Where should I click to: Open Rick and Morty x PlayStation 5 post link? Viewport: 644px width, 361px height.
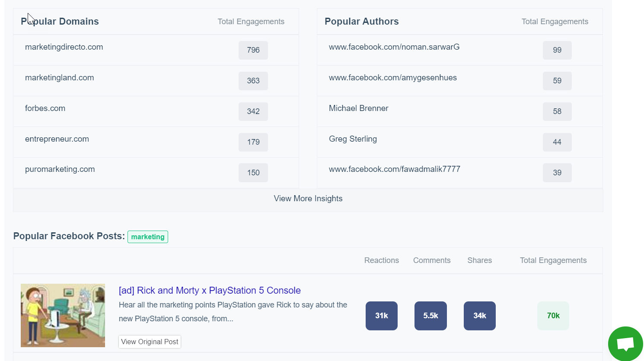tap(210, 290)
